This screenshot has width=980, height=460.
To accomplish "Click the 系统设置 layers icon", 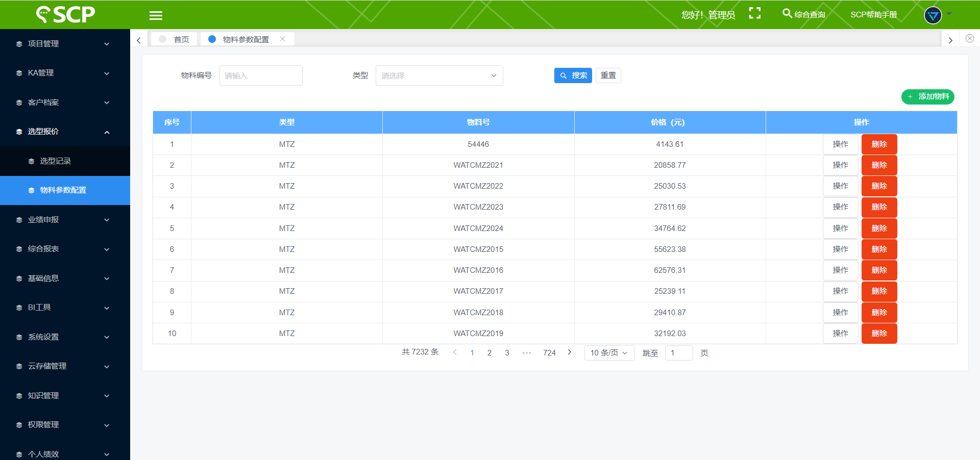I will click(x=19, y=337).
